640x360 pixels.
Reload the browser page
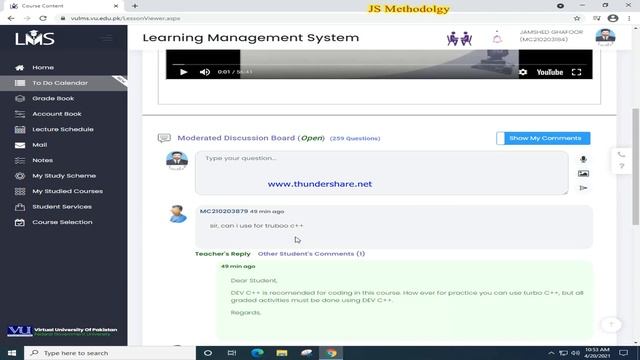coord(43,18)
